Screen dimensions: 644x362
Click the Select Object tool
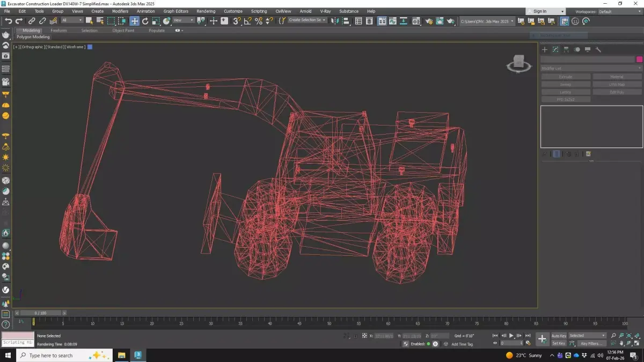pyautogui.click(x=89, y=21)
